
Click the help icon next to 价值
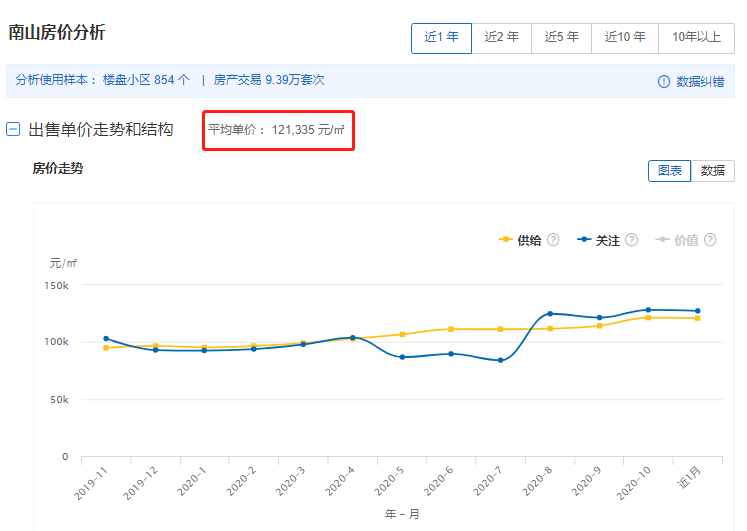tap(710, 240)
